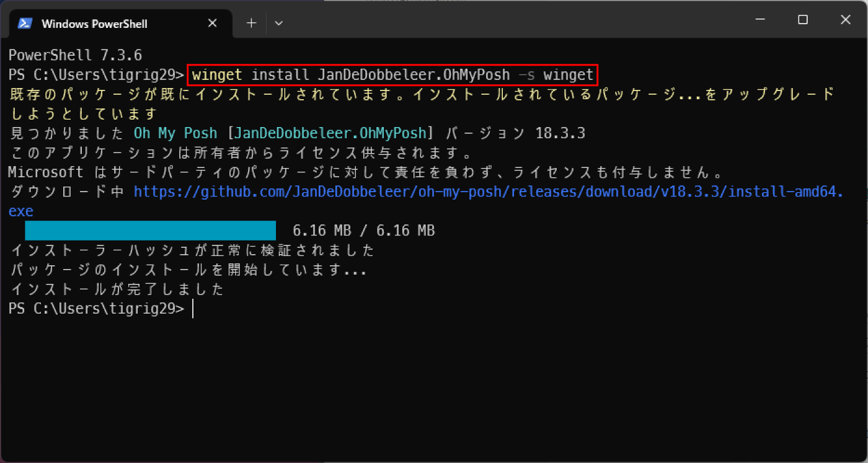Click the PowerShell icon in the tab
This screenshot has height=463, width=868.
point(25,24)
